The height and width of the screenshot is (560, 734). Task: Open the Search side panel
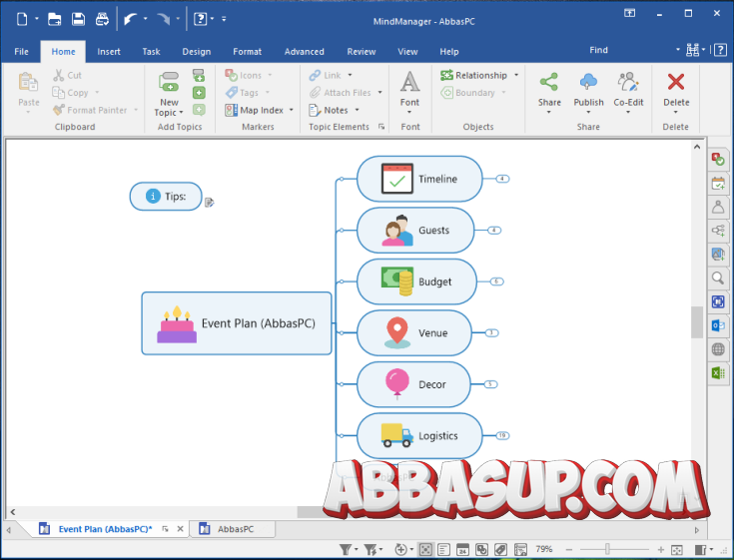718,278
